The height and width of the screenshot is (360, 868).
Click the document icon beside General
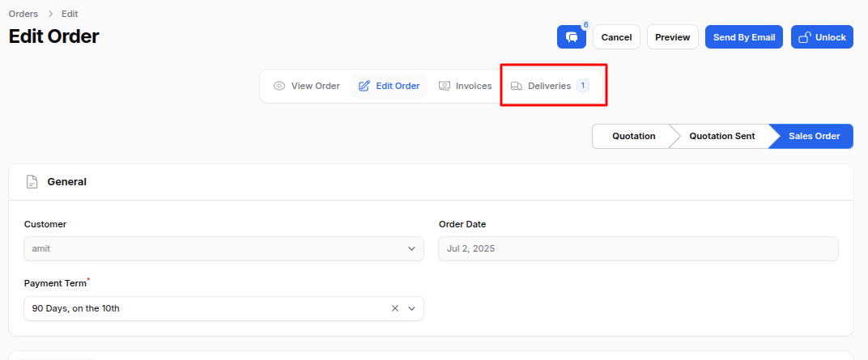tap(32, 182)
